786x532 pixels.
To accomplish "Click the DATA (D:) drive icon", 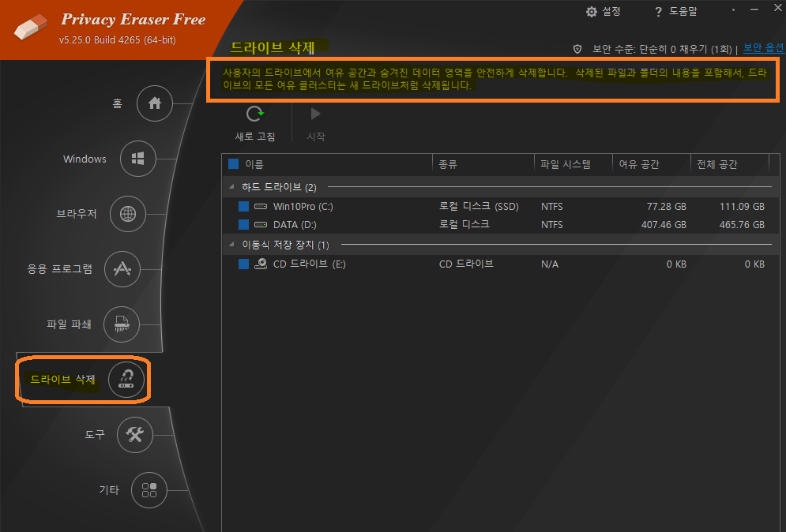I will pos(261,224).
